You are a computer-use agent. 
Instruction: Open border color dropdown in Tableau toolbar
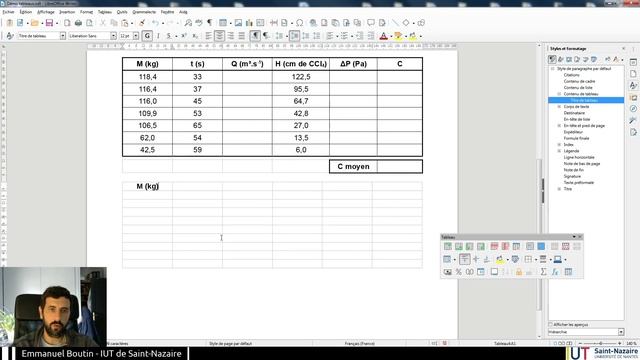565,260
